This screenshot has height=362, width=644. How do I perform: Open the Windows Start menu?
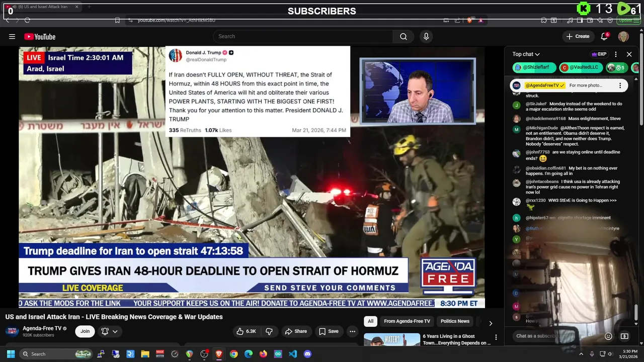coord(11,354)
